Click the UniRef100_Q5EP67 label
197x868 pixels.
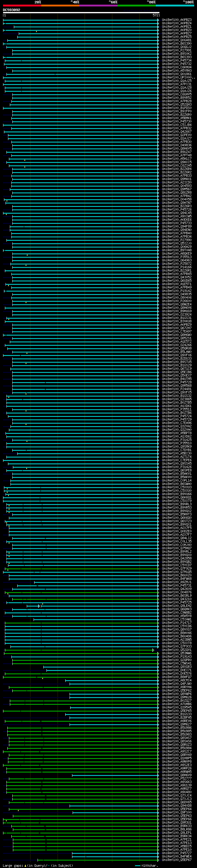[177, 860]
